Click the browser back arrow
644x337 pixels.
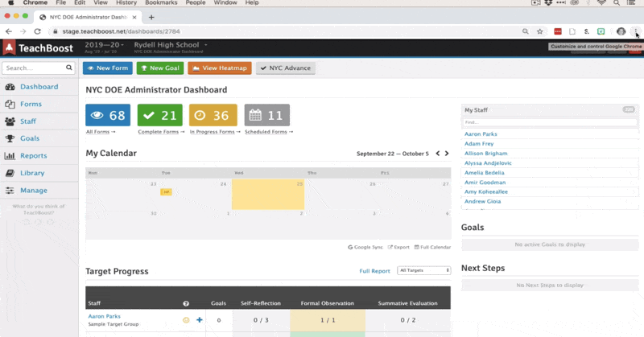[9, 31]
